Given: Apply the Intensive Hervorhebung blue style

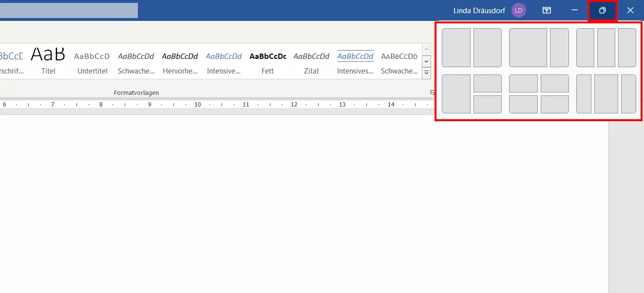Looking at the screenshot, I should click(x=224, y=61).
